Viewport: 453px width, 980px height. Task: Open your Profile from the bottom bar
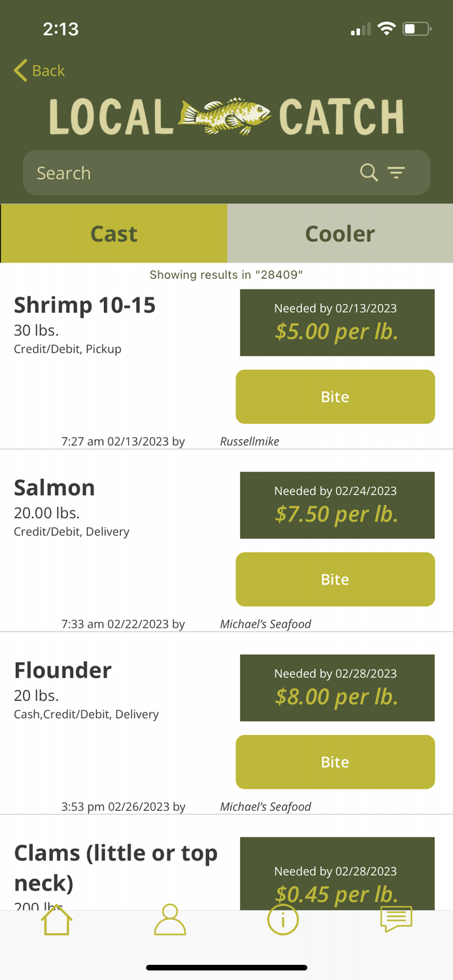pos(169,920)
